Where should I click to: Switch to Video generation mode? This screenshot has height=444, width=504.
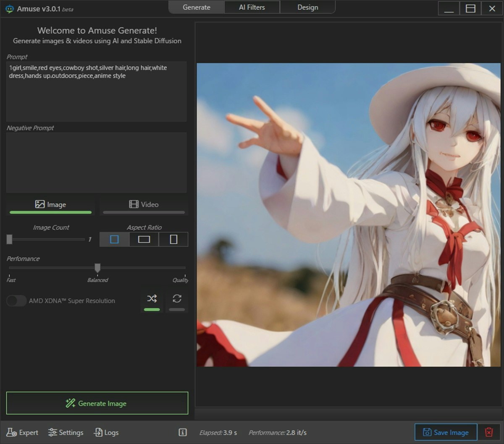click(144, 205)
